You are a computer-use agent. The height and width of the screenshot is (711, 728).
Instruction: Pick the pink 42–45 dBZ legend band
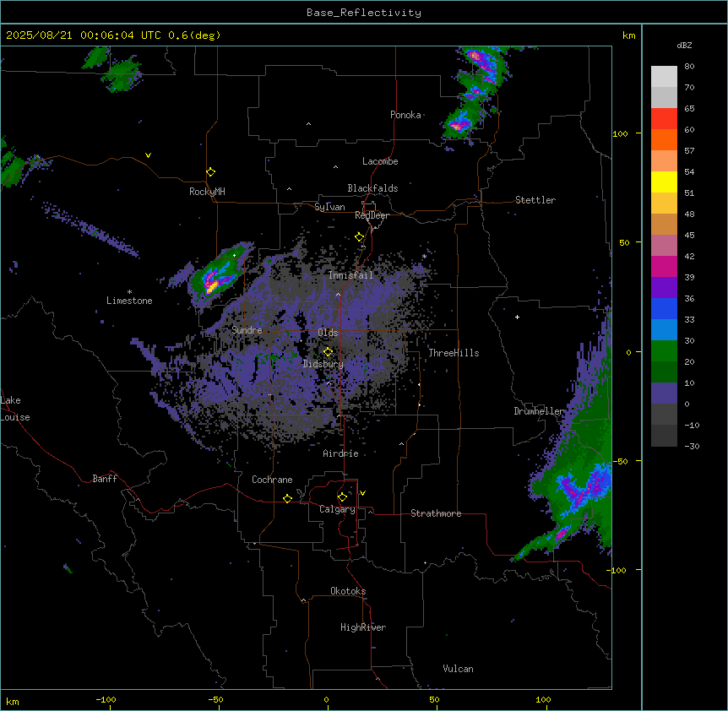click(664, 246)
